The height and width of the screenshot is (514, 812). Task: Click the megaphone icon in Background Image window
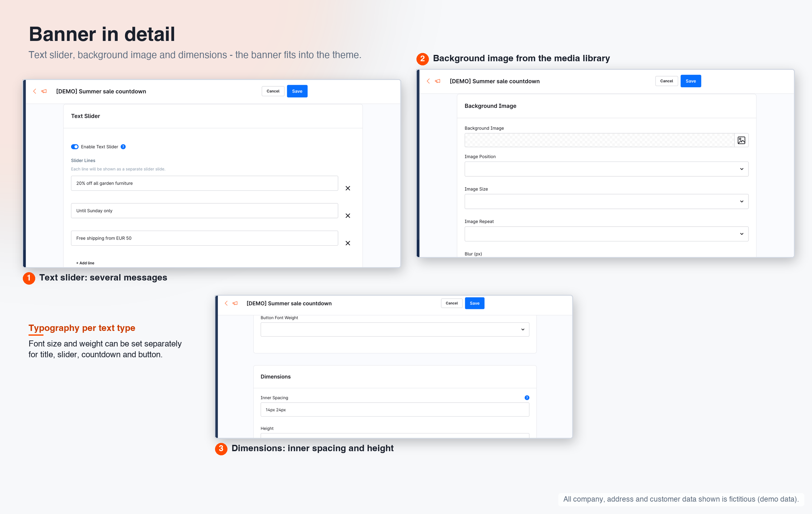[x=438, y=81]
